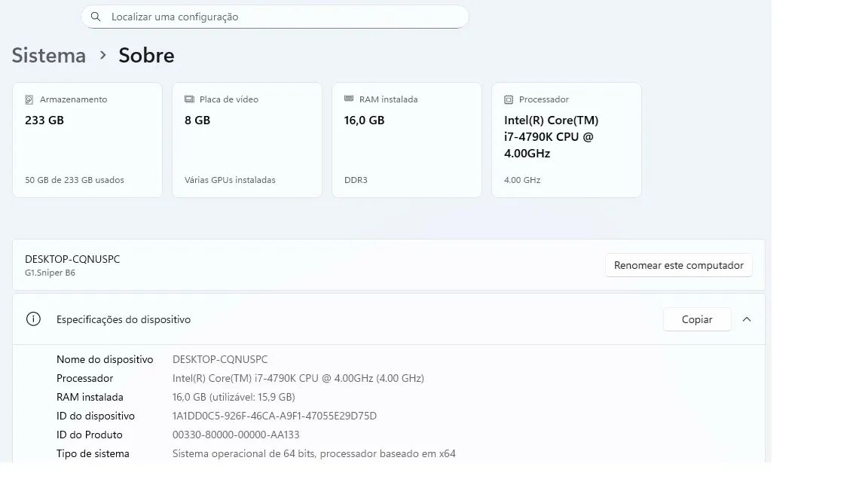
Task: Click the 'Sobre' page title
Action: 146,55
